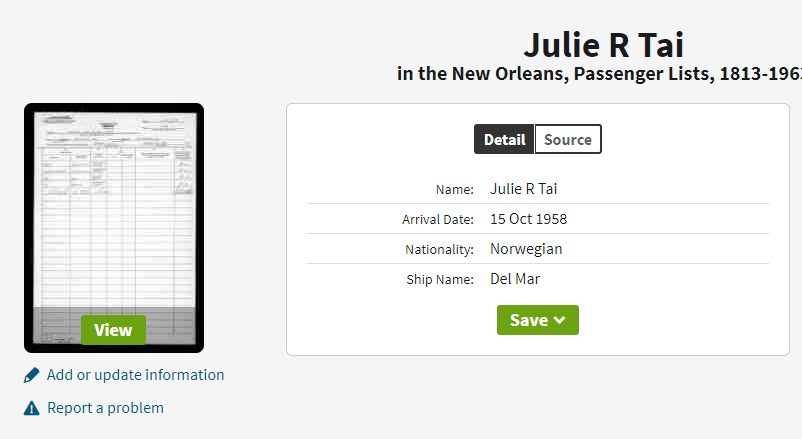Click the Nationality field label

439,250
